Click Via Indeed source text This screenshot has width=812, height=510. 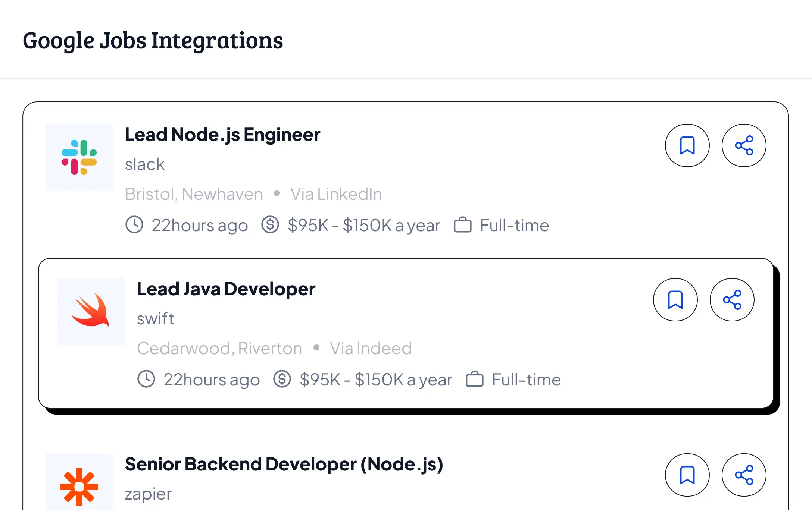click(x=371, y=349)
